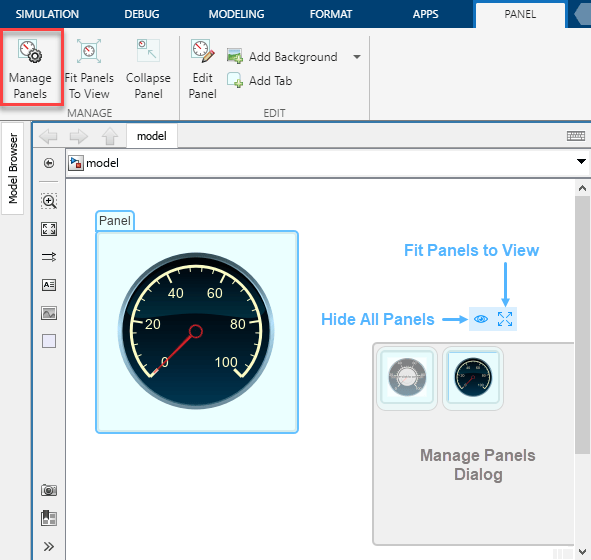Click the vertical scrollbar thumb

pyautogui.click(x=582, y=325)
